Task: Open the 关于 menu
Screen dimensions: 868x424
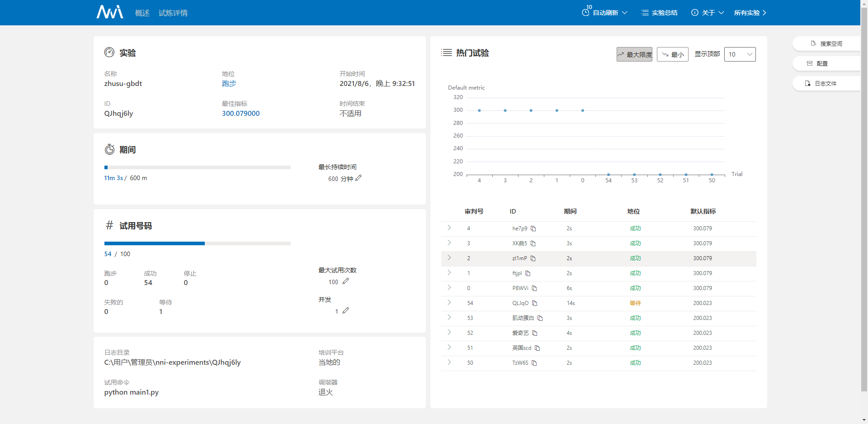Action: (x=708, y=13)
